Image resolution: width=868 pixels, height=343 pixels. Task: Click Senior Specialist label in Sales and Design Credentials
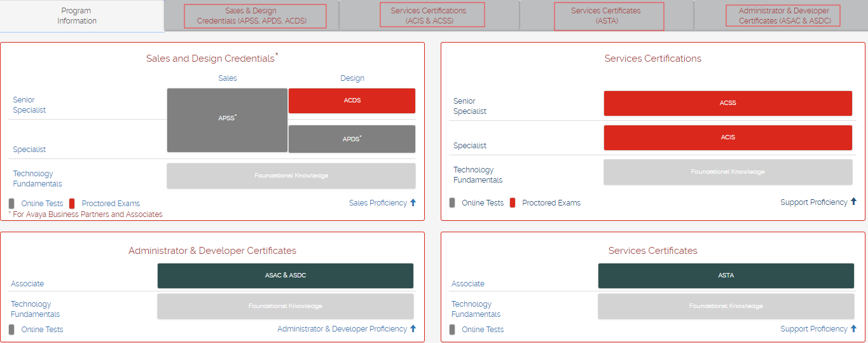click(x=29, y=105)
